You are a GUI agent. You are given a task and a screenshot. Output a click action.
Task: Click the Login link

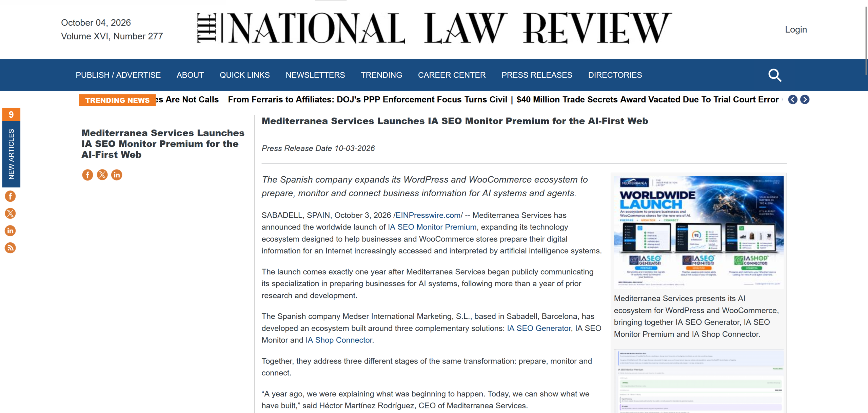pyautogui.click(x=796, y=29)
